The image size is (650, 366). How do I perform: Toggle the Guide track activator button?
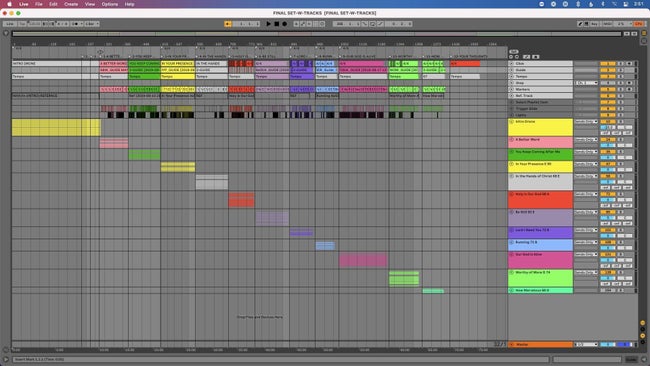pyautogui.click(x=608, y=70)
